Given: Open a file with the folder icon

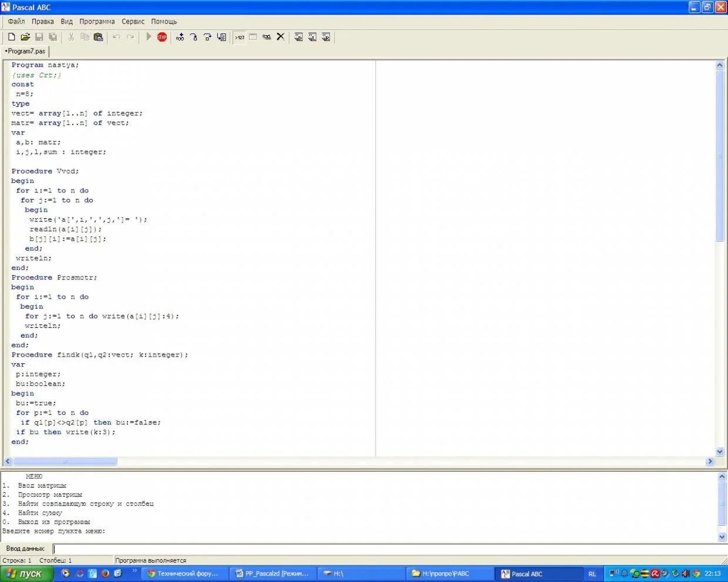Looking at the screenshot, I should [x=25, y=37].
